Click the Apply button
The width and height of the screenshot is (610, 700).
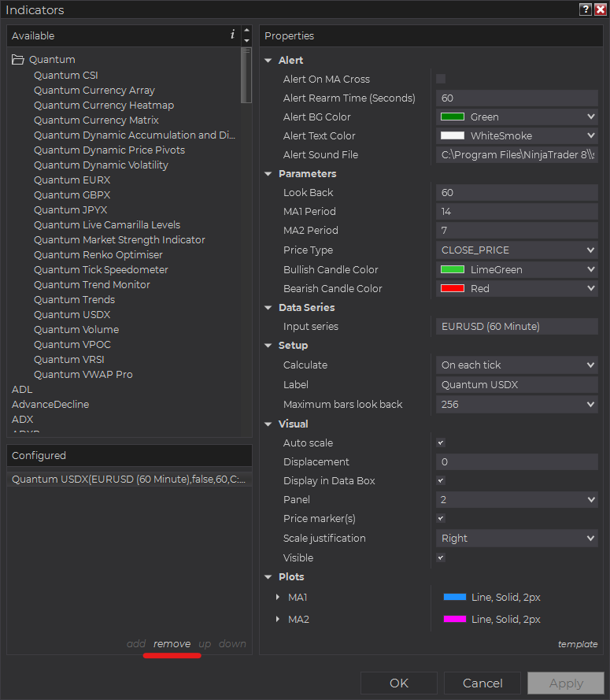coord(566,683)
